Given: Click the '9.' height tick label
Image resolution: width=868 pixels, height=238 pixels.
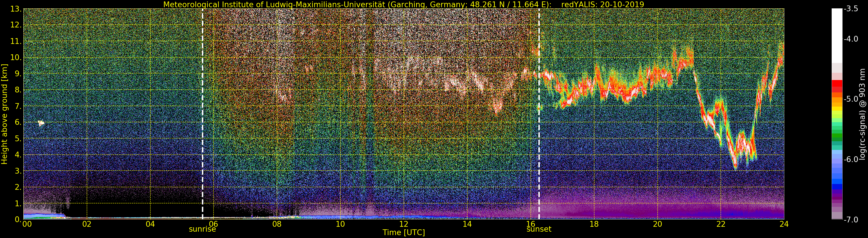Looking at the screenshot, I should point(18,74).
